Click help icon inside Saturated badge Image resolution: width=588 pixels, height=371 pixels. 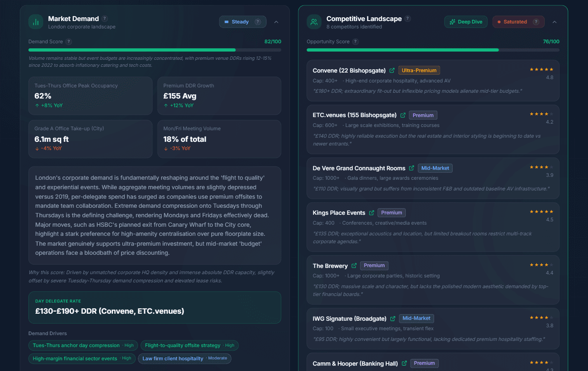pyautogui.click(x=536, y=22)
